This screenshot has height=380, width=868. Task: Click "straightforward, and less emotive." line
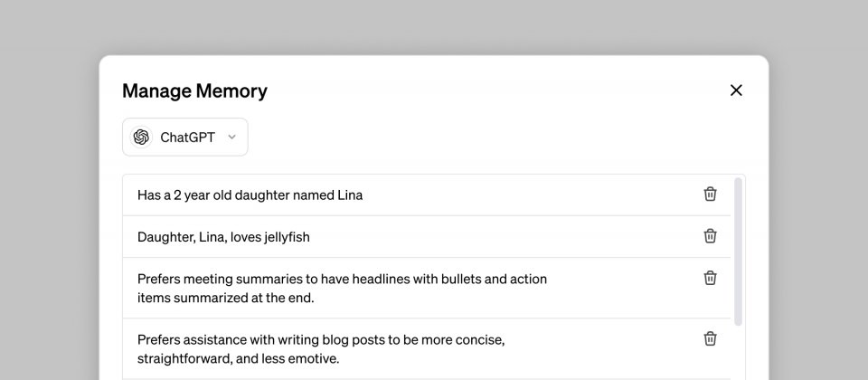coord(239,359)
